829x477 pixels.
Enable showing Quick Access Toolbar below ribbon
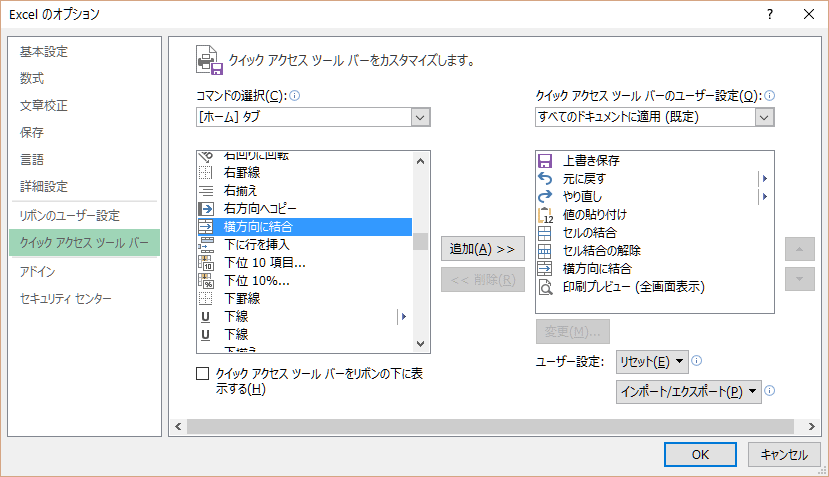tap(203, 373)
